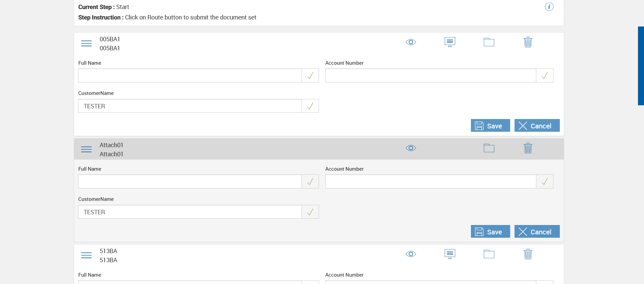Save the 005BA1 document fields

coord(490,126)
